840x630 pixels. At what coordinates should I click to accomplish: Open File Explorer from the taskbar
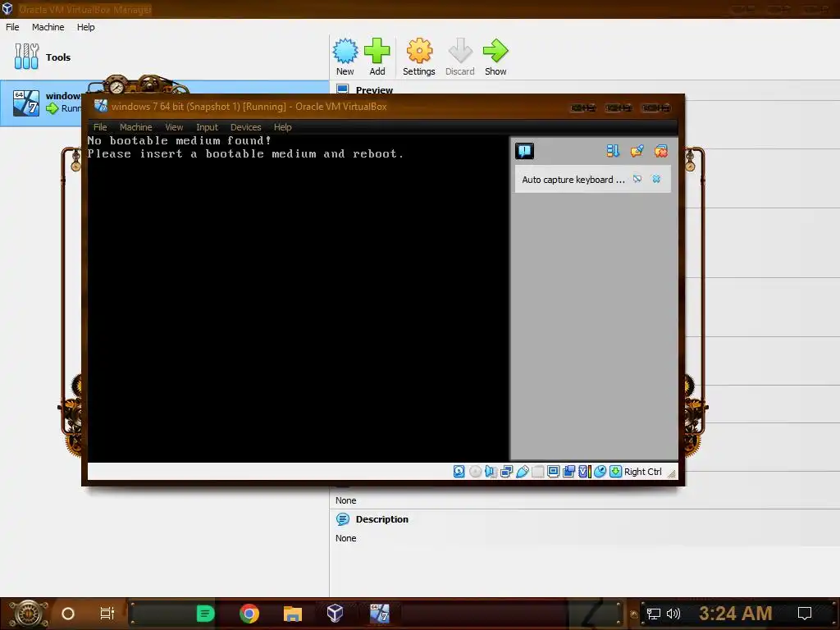coord(293,614)
